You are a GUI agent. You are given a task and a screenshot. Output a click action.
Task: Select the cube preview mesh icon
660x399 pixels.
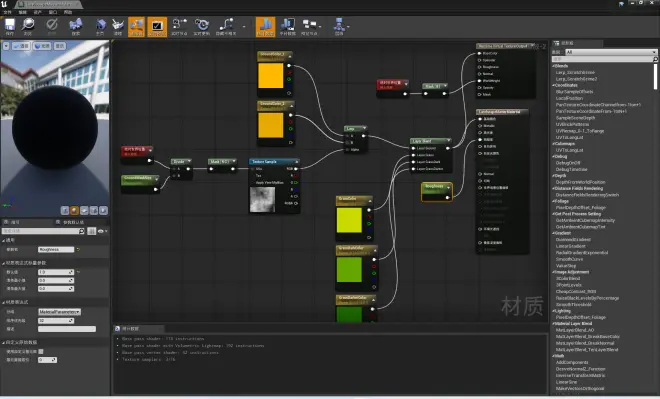(x=94, y=210)
